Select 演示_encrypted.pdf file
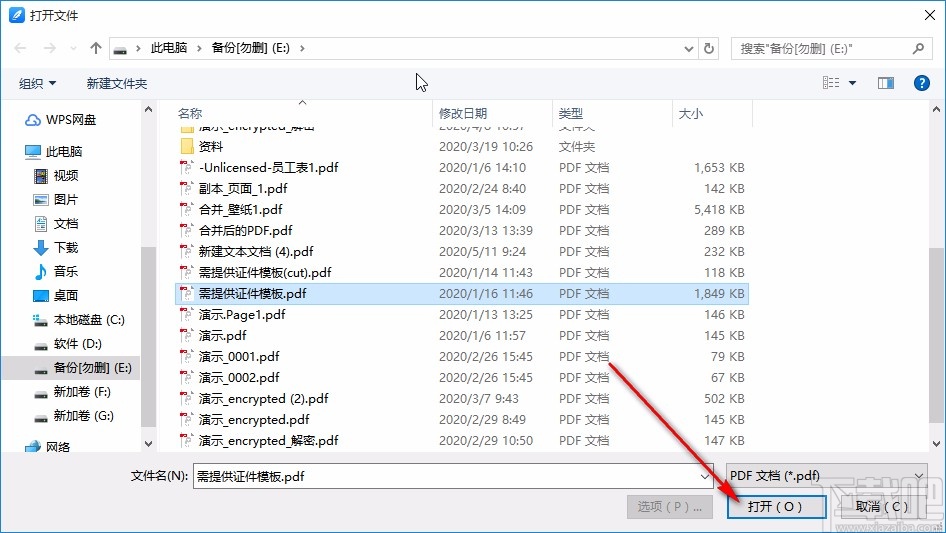Viewport: 946px width, 533px height. 462,420
